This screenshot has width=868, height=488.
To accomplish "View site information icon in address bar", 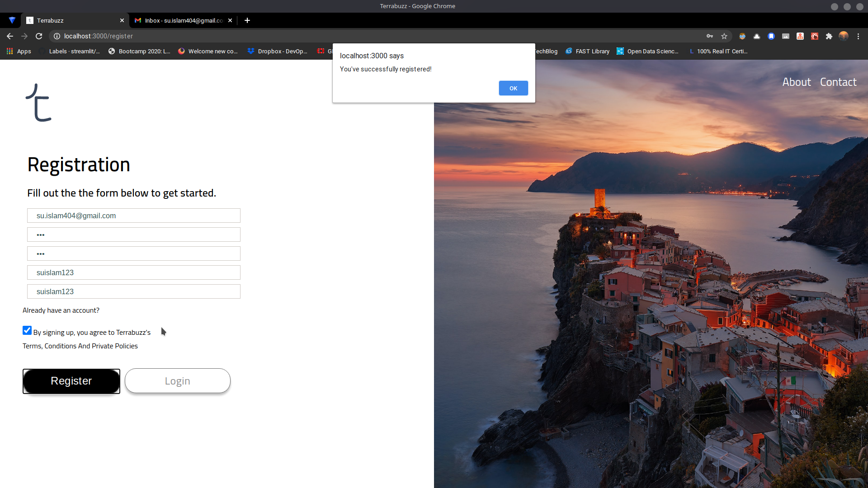I will tap(57, 36).
